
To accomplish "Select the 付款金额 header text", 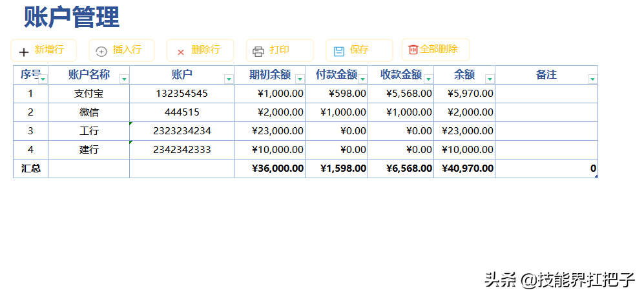I will (x=337, y=75).
